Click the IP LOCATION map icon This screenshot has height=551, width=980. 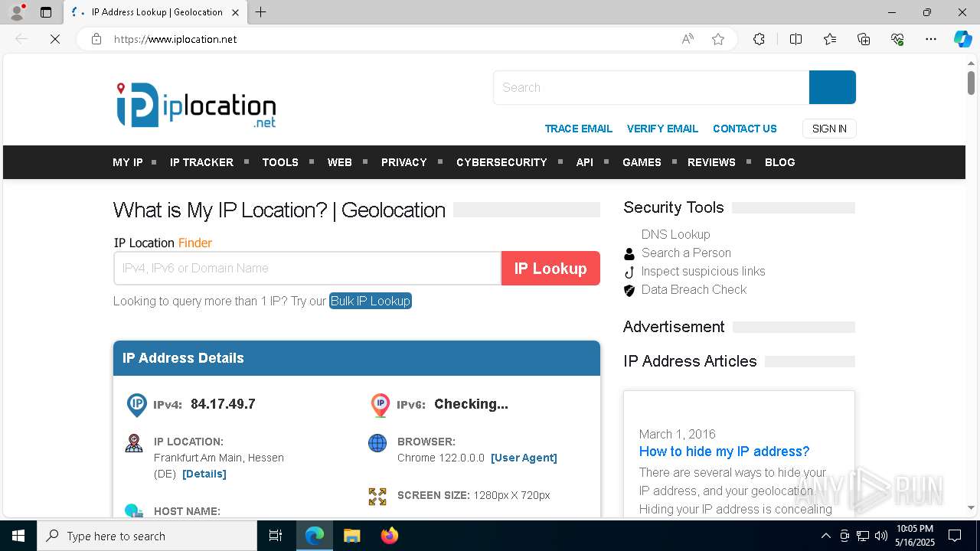coord(134,443)
